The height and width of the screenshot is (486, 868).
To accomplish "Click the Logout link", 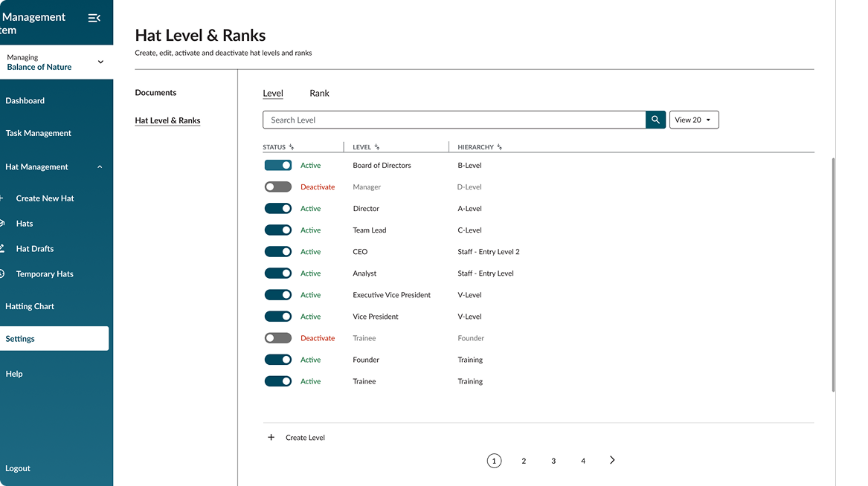I will point(18,468).
